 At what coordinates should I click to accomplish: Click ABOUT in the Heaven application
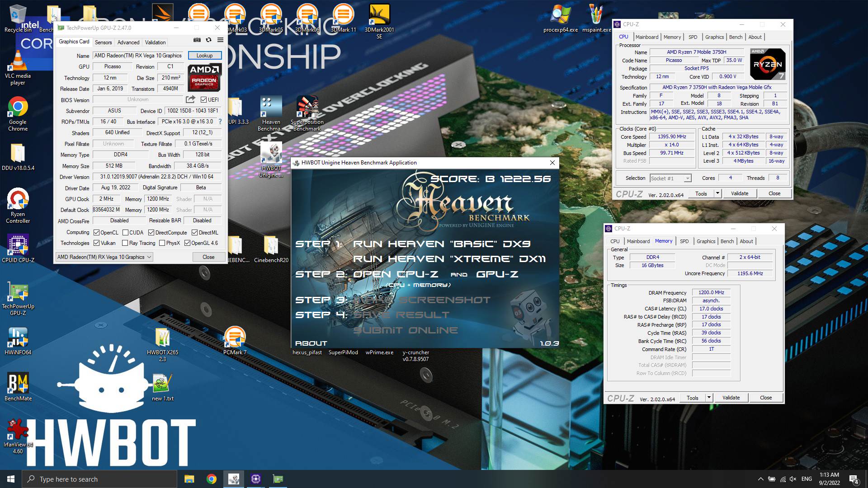point(311,343)
